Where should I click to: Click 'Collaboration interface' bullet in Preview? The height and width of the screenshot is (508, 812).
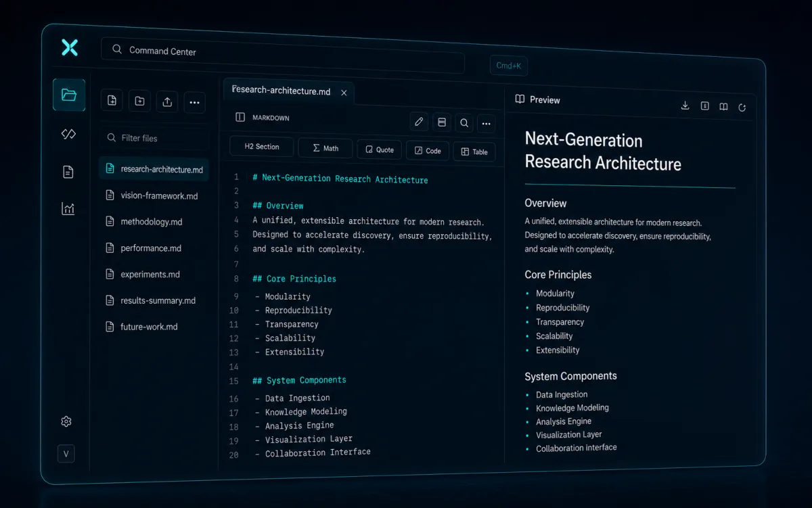coord(577,448)
